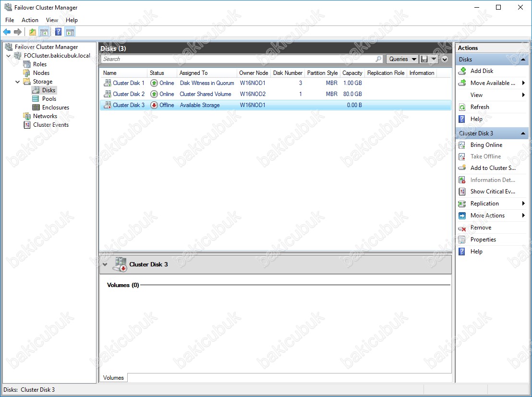Switch to the Volumes tab
This screenshot has width=532, height=397.
113,378
